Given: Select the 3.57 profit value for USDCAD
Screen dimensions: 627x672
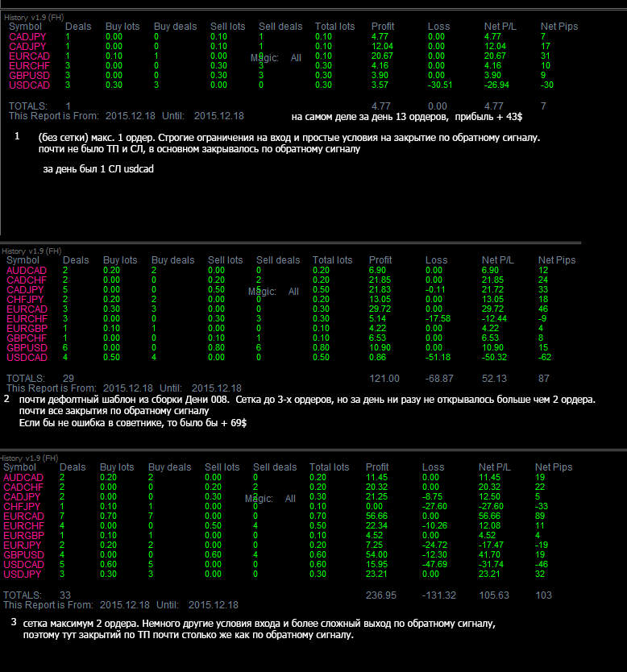Looking at the screenshot, I should click(380, 85).
